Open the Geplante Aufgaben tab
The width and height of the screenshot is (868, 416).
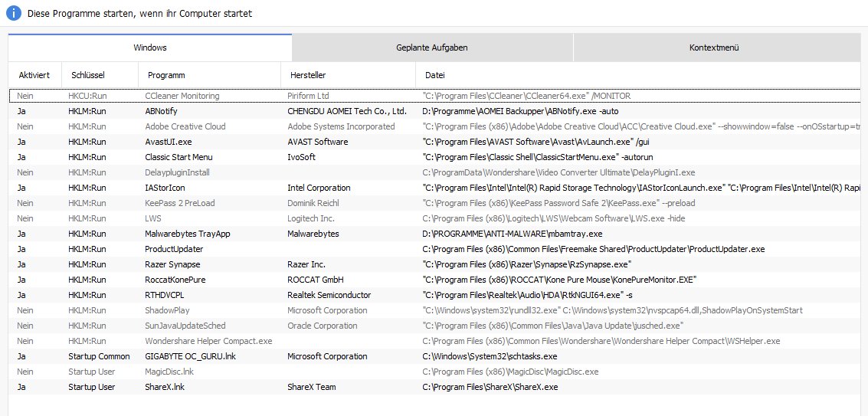432,47
